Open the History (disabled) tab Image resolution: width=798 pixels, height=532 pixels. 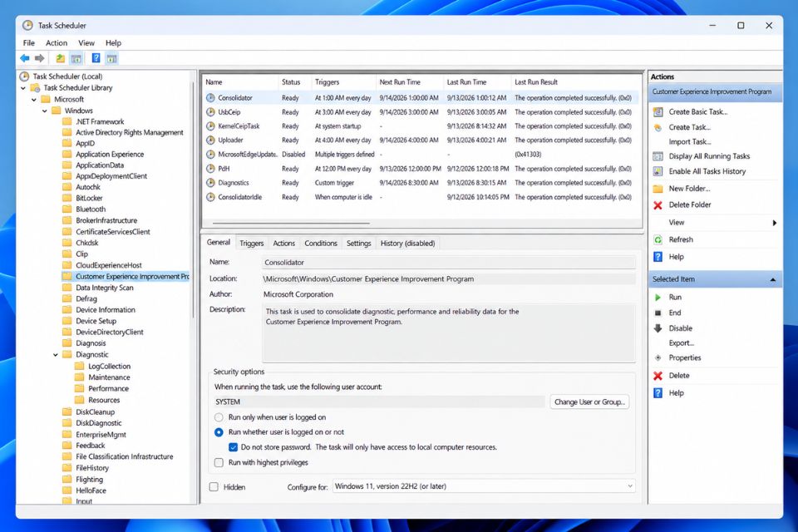click(407, 244)
